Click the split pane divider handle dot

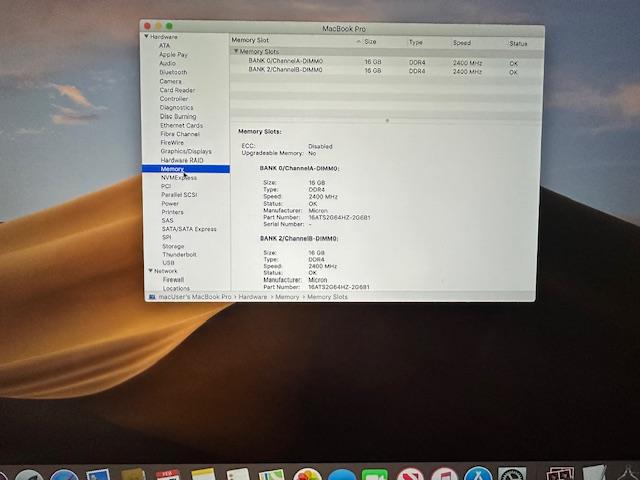387,120
